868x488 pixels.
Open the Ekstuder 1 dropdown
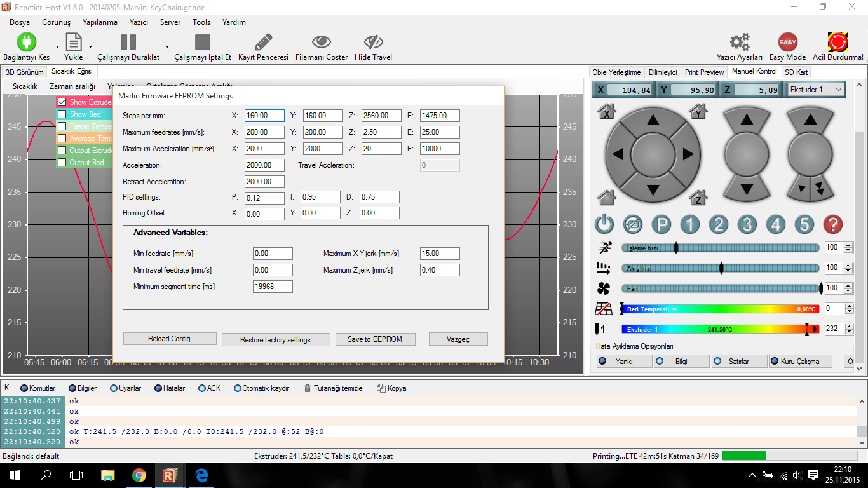pos(816,90)
